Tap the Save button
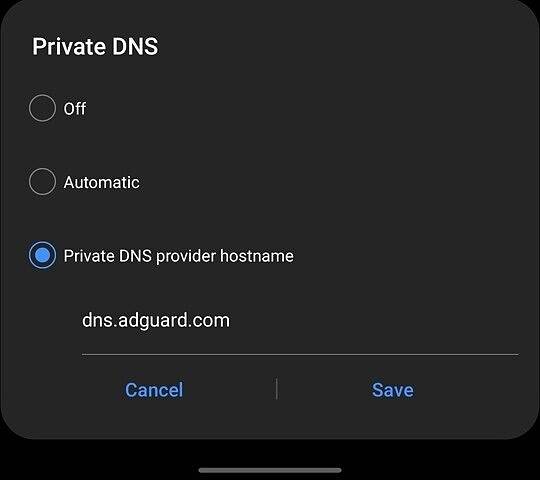Viewport: 540px width, 480px height. click(393, 390)
